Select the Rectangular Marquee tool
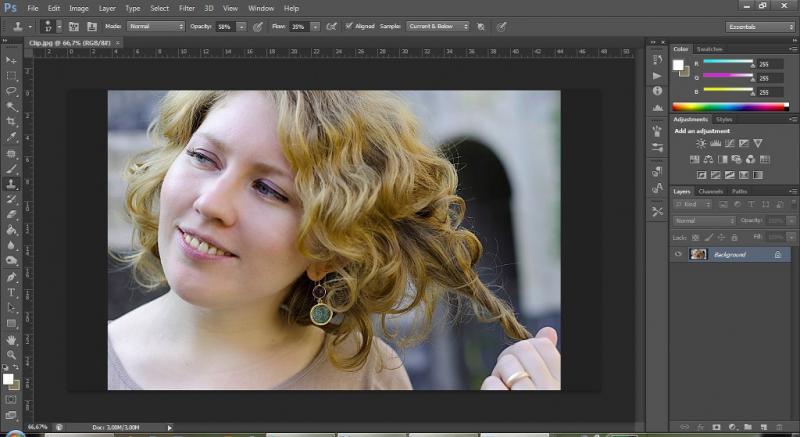The image size is (800, 437). pyautogui.click(x=11, y=75)
